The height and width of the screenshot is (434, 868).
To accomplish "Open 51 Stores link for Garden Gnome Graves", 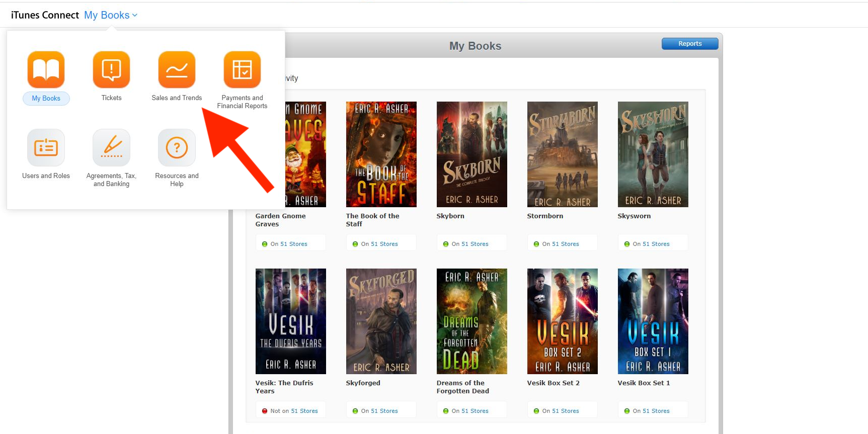I will click(294, 244).
